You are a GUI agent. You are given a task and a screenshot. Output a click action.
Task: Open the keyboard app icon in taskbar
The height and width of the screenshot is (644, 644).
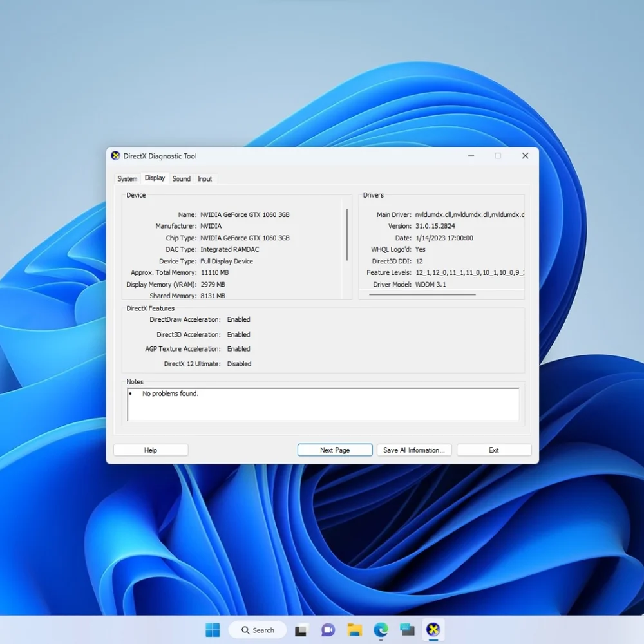(407, 630)
